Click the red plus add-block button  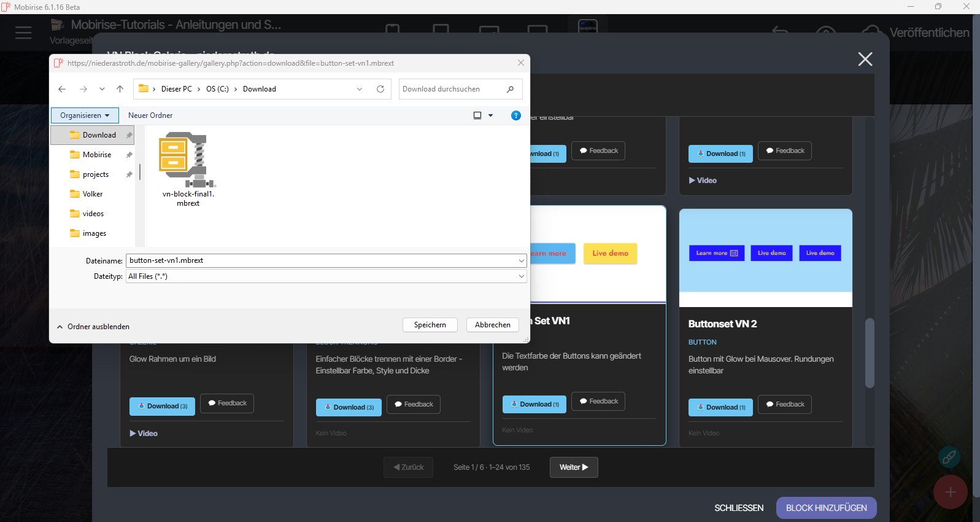951,492
